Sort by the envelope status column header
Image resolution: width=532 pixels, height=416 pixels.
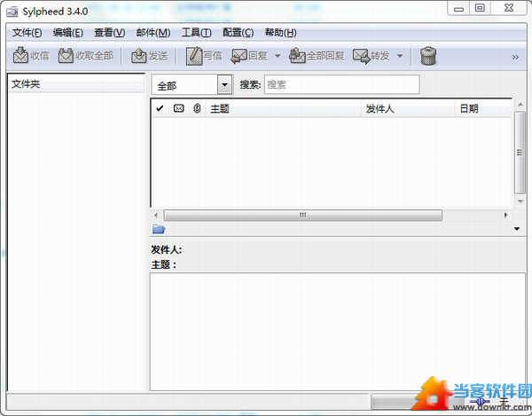[x=178, y=108]
